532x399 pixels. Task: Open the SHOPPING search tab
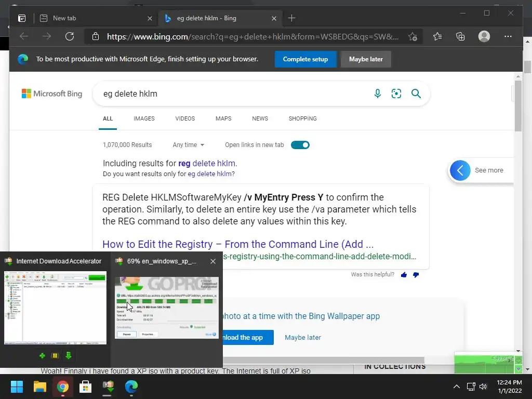pyautogui.click(x=303, y=118)
